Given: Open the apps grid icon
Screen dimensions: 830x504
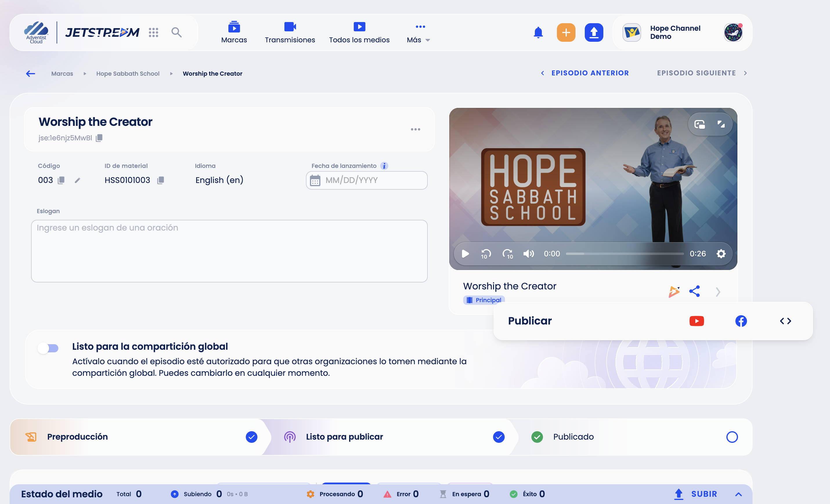Looking at the screenshot, I should (154, 32).
